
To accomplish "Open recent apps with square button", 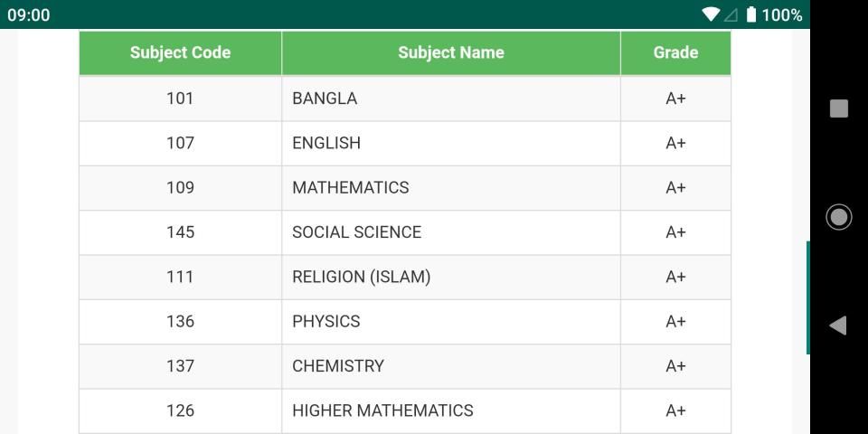I will pos(839,108).
